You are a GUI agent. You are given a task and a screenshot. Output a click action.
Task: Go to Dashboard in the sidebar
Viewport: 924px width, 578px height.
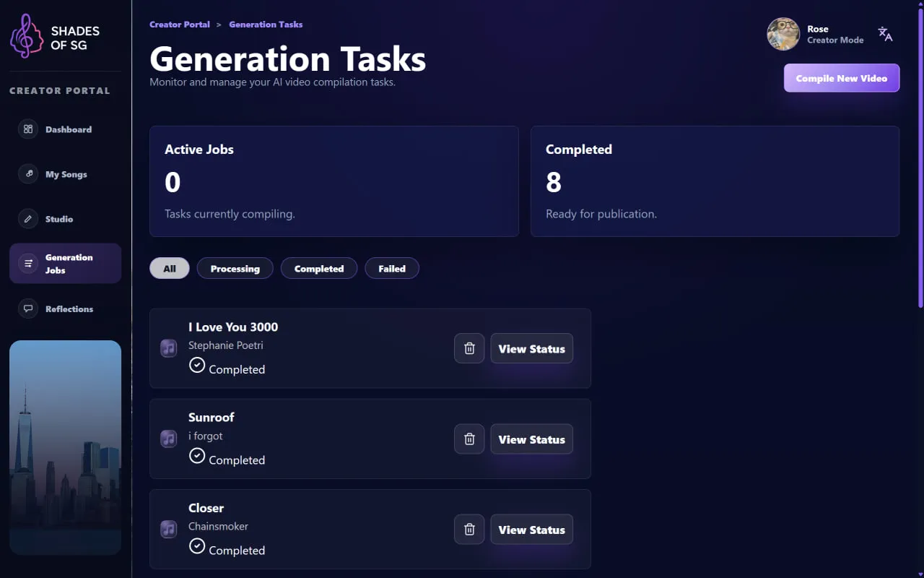(65, 129)
